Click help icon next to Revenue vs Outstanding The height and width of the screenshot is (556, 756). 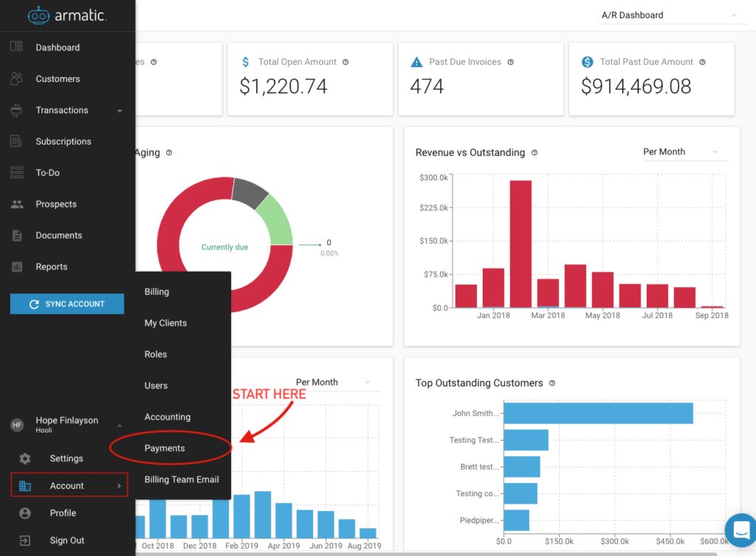coord(535,153)
